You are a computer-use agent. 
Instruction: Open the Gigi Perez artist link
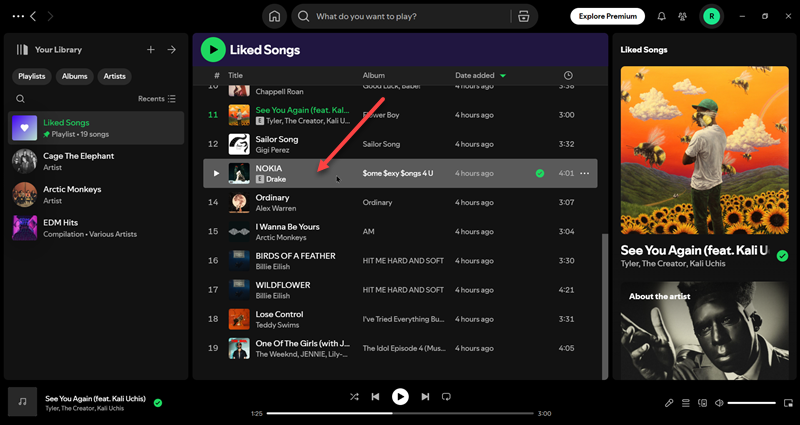point(272,150)
